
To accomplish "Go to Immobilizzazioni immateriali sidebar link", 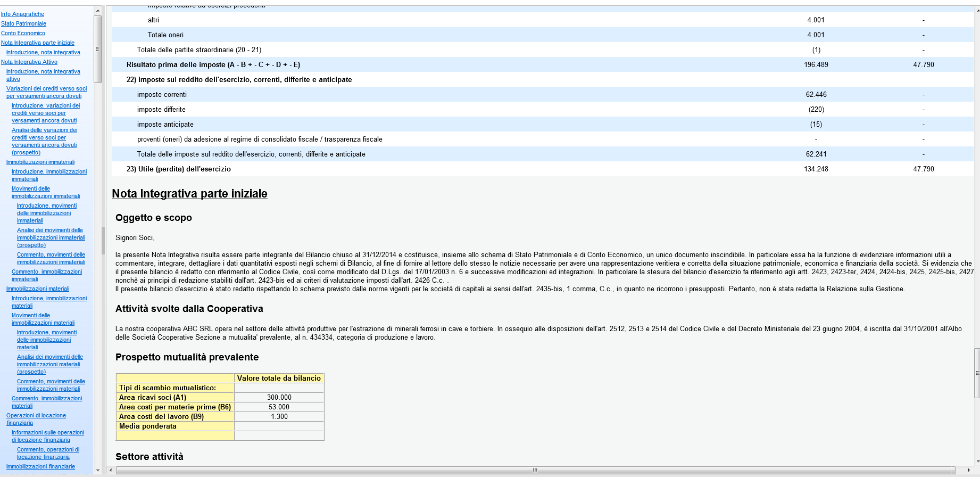I will 40,162.
